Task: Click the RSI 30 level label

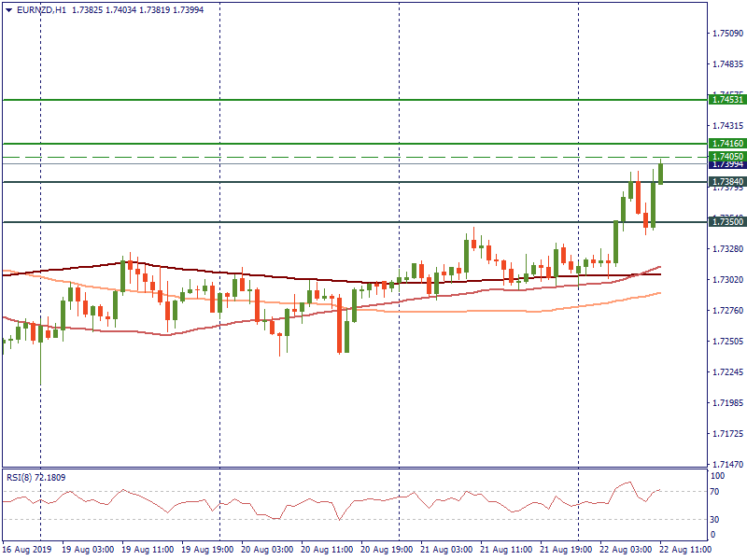Action: tap(714, 520)
